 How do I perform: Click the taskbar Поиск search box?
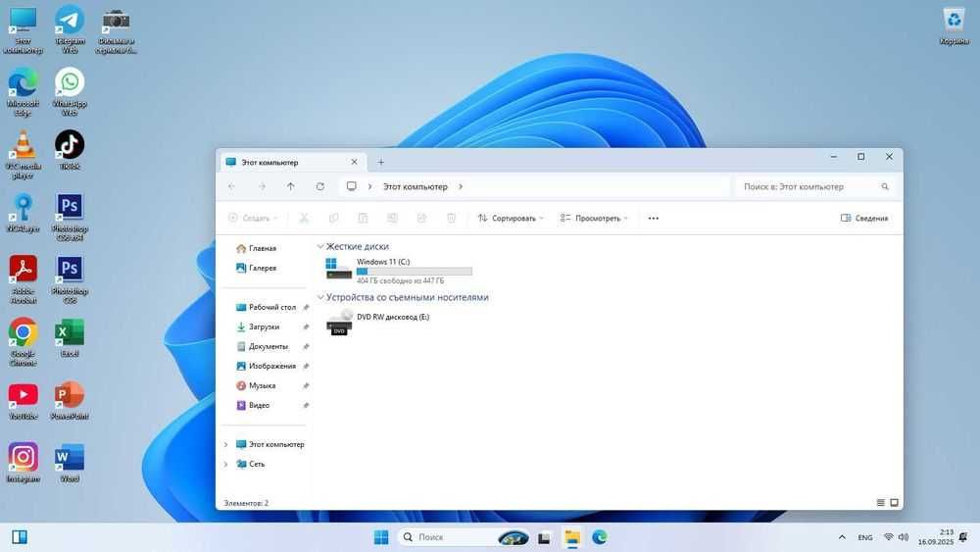pos(465,537)
